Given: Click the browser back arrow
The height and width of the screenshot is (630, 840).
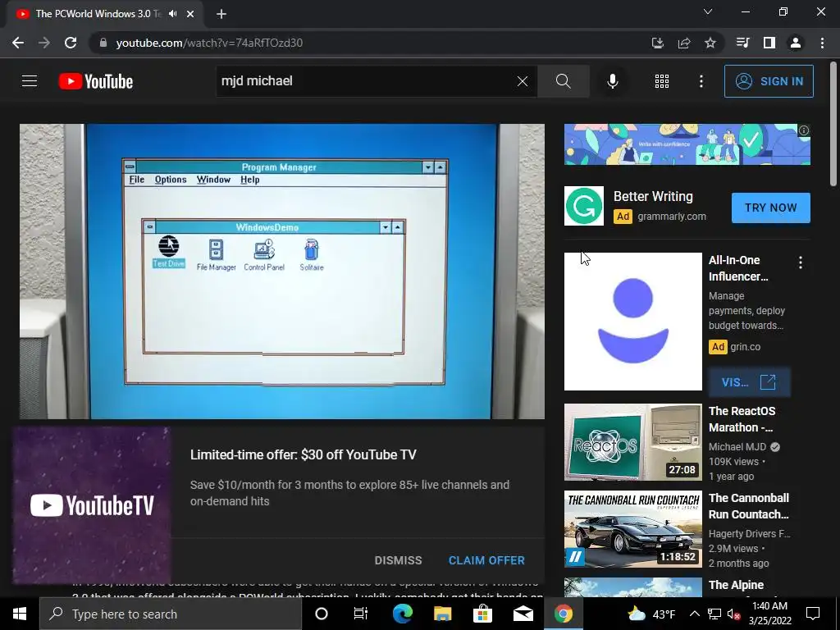Looking at the screenshot, I should [18, 43].
